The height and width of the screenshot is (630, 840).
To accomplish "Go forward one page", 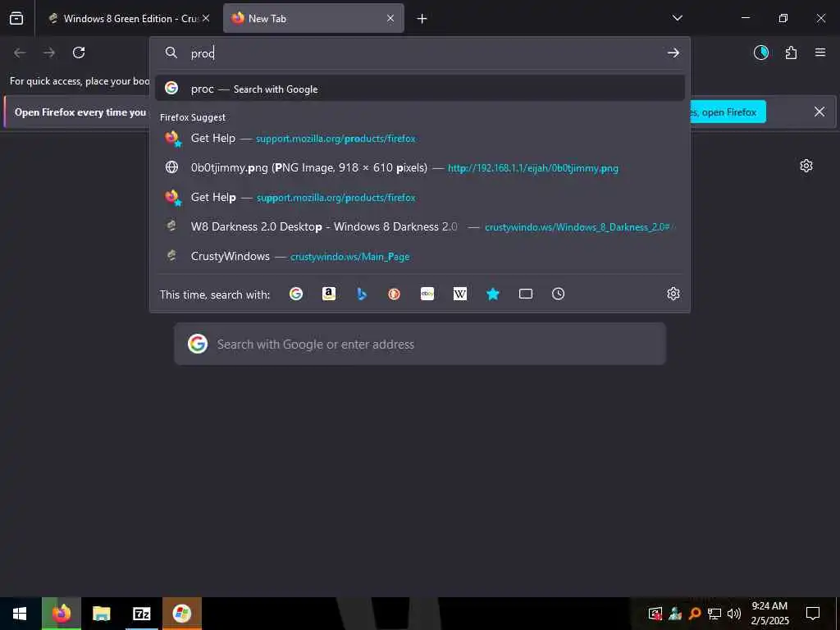I will 49,52.
